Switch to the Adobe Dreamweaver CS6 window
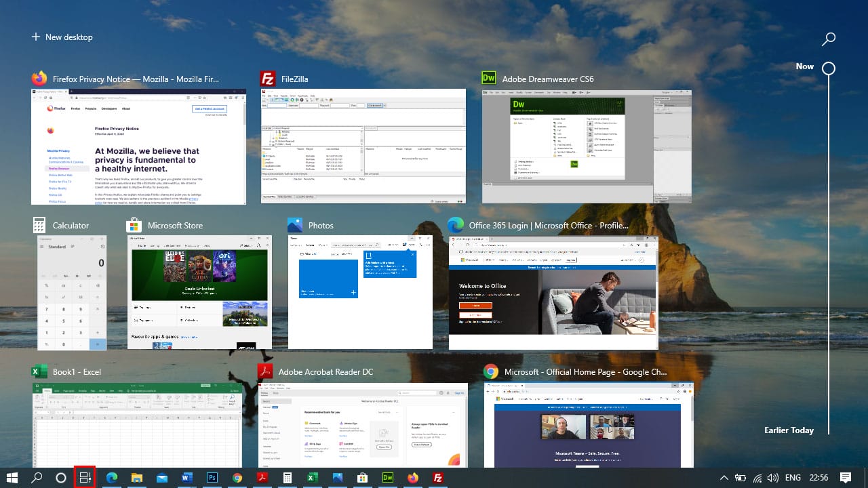 [587, 146]
